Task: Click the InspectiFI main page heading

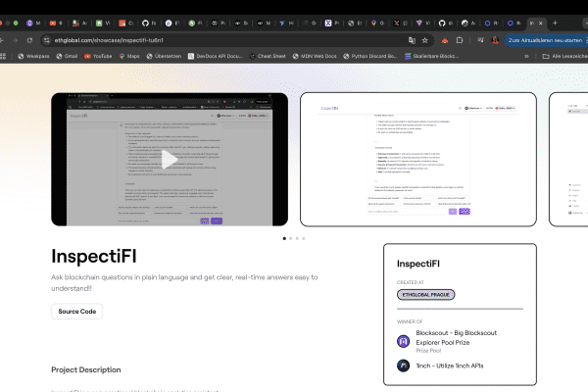Action: point(94,256)
